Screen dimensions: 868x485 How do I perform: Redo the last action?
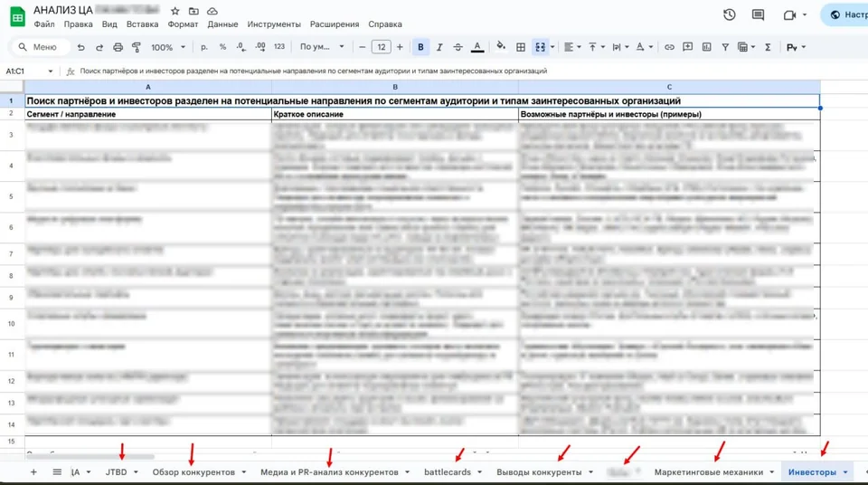tap(99, 48)
